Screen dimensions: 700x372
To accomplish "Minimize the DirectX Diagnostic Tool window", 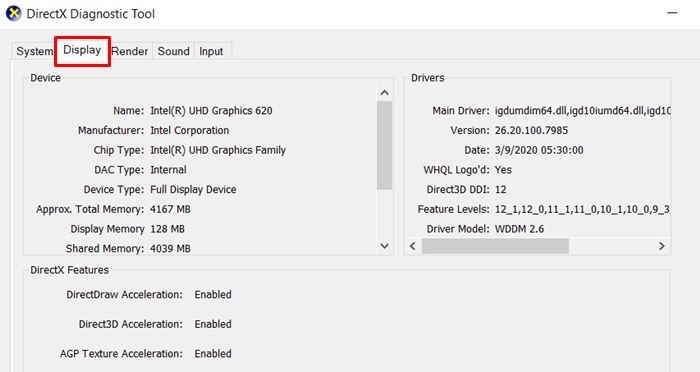I will tap(672, 13).
